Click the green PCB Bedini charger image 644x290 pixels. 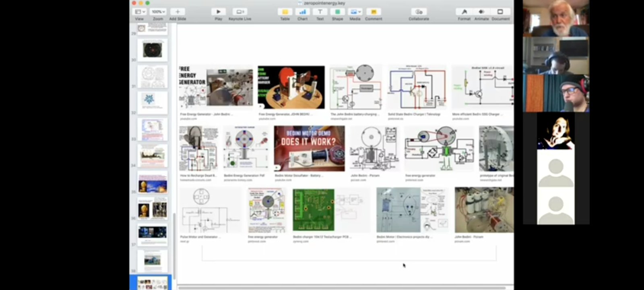pos(314,210)
